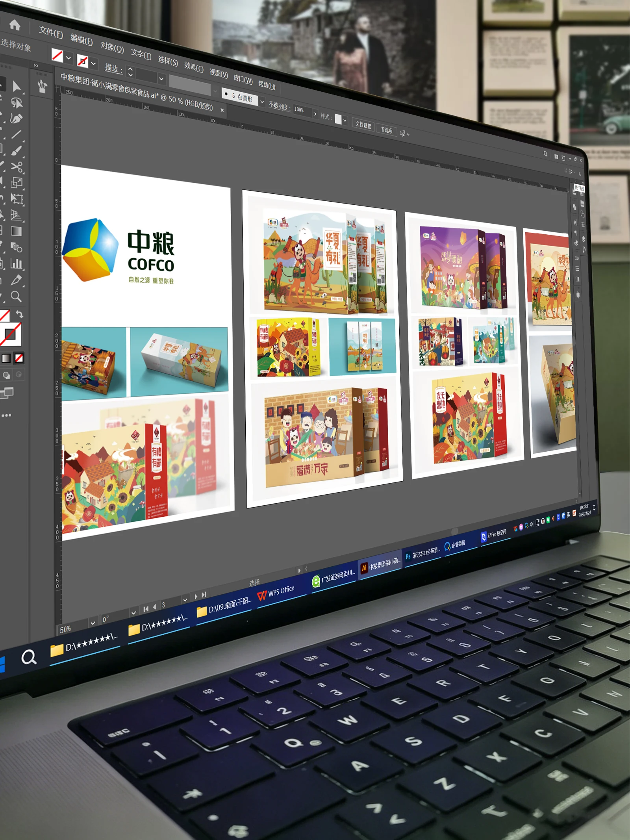Select the Column Graph tool
The width and height of the screenshot is (630, 840).
(17, 263)
